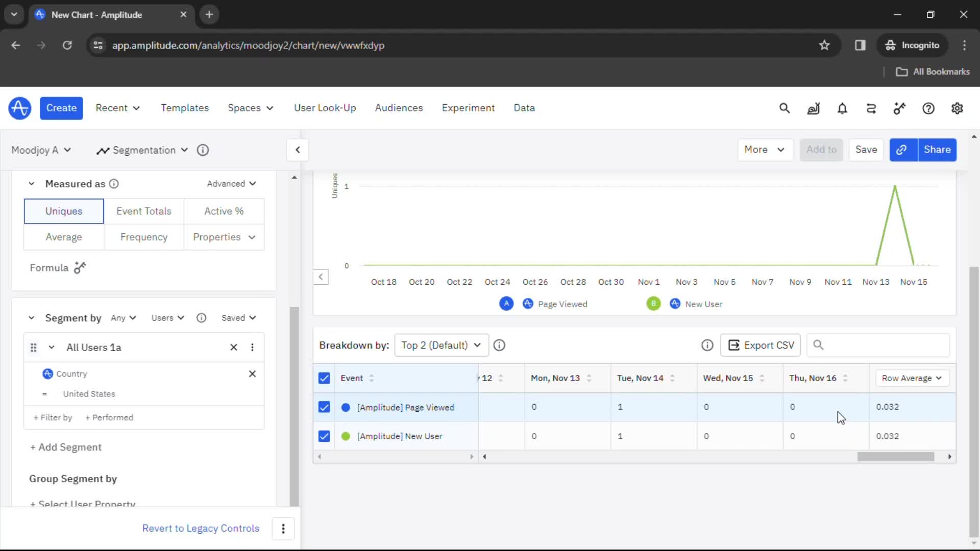Click the collapse left panel arrow
The height and width of the screenshot is (551, 980).
coord(298,149)
